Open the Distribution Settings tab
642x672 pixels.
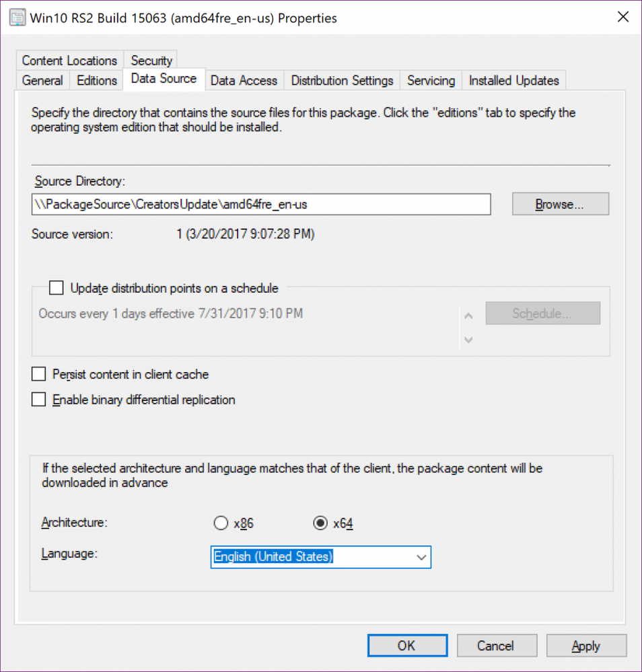point(342,81)
